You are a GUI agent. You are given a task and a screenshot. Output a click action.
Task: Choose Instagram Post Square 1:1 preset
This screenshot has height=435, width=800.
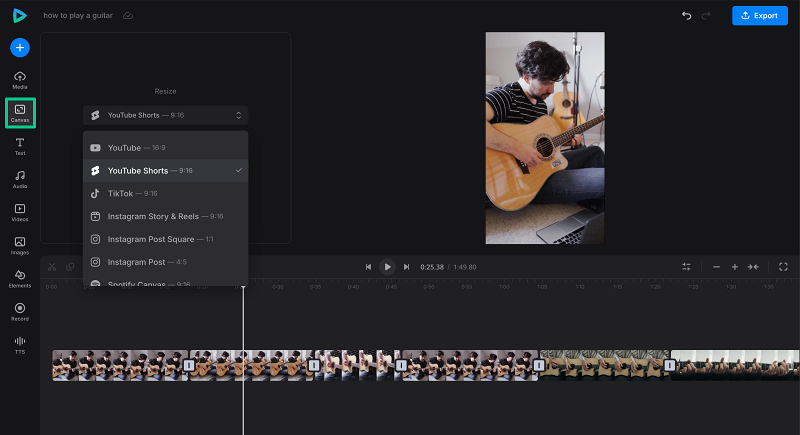[165, 239]
